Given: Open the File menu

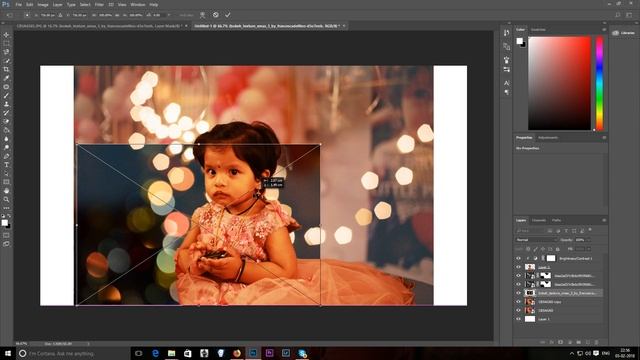Looking at the screenshot, I should pos(19,4).
